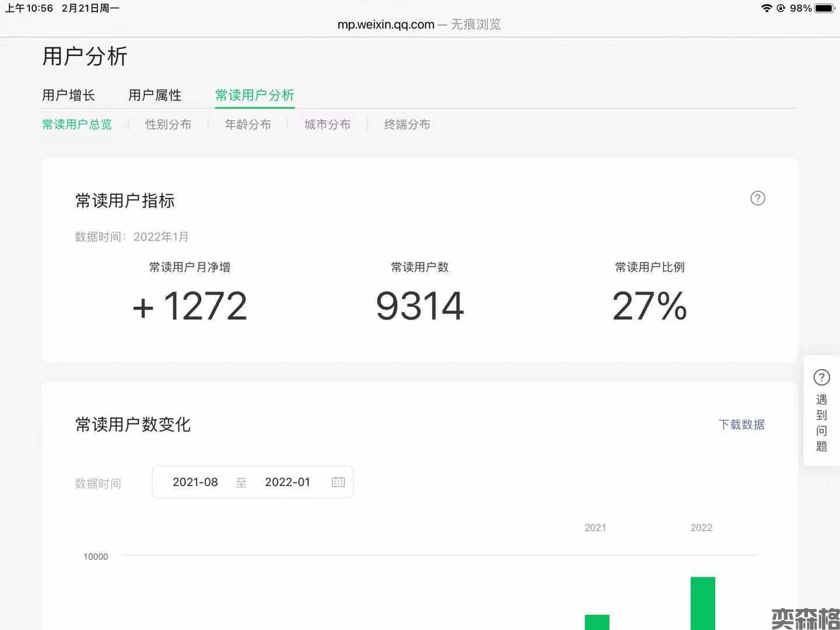Show the 年龄分布 sub-tab
The width and height of the screenshot is (840, 630).
pyautogui.click(x=248, y=124)
